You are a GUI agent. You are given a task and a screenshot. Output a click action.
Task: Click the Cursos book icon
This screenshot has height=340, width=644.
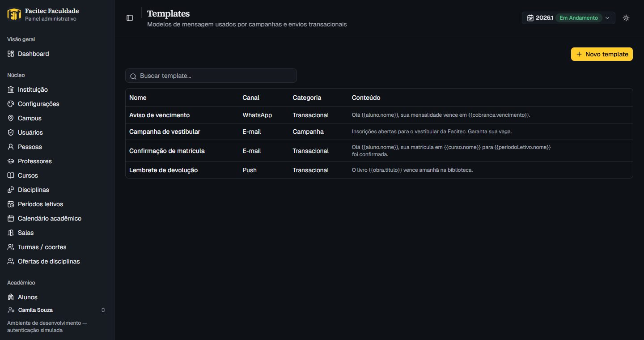click(11, 175)
